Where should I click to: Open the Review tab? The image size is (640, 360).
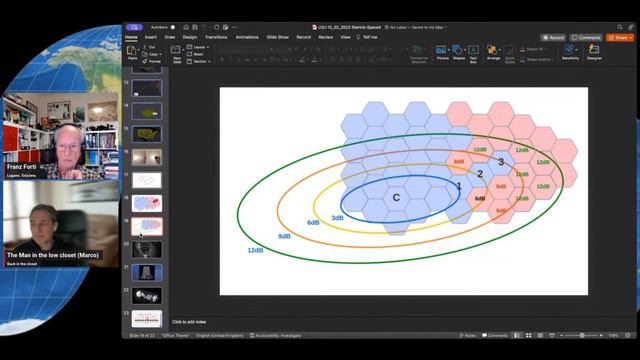coord(325,37)
